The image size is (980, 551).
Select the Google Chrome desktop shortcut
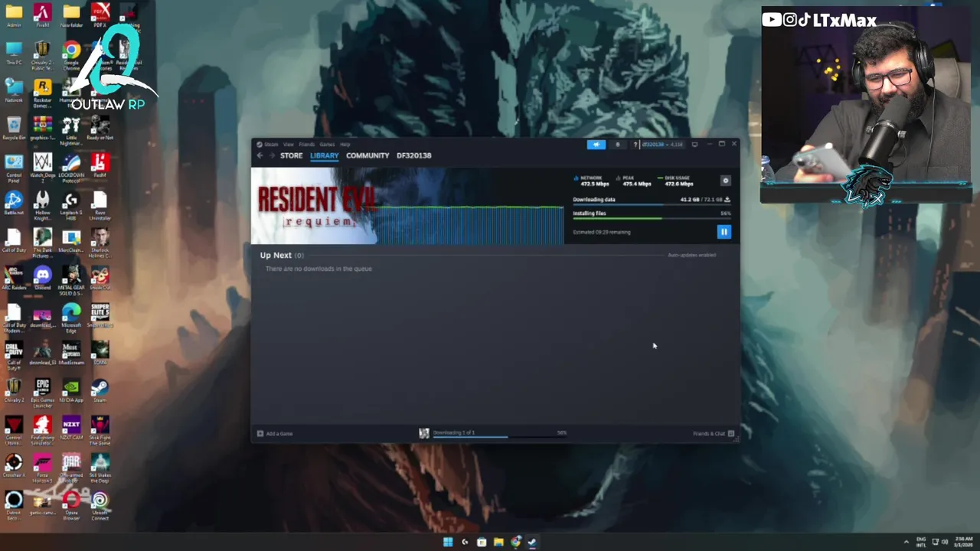pos(71,55)
